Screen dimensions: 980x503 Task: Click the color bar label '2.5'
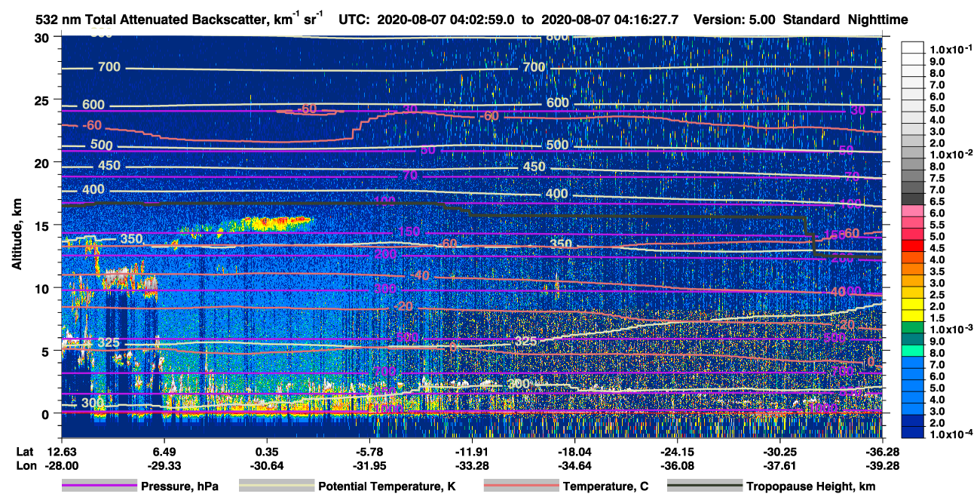click(939, 295)
